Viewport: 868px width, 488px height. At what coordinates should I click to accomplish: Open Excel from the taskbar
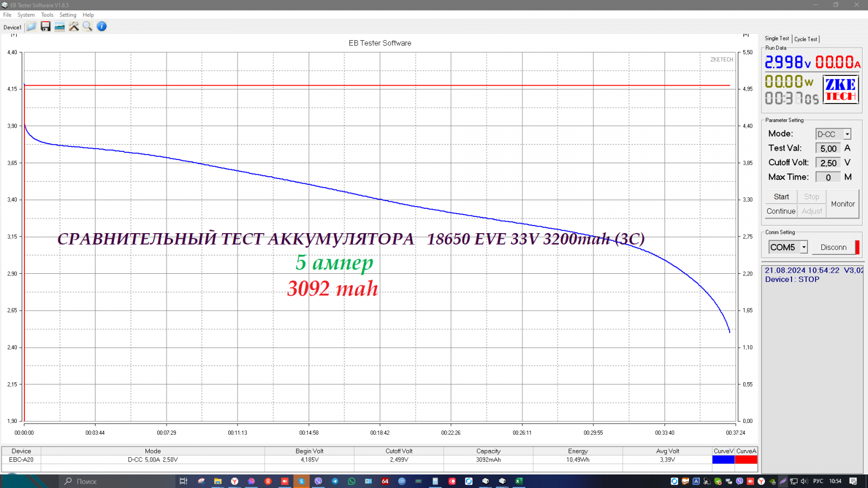(519, 481)
